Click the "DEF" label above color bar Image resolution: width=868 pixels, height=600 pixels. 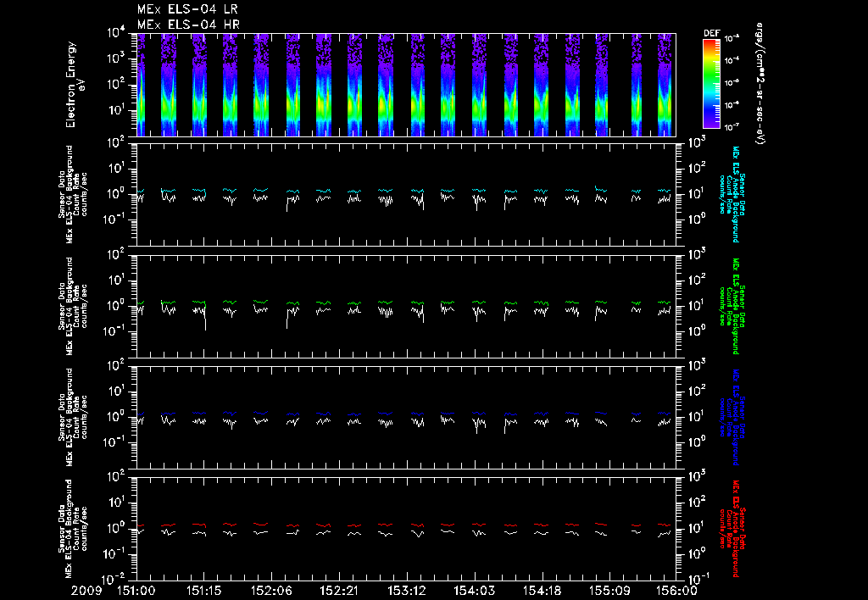711,33
